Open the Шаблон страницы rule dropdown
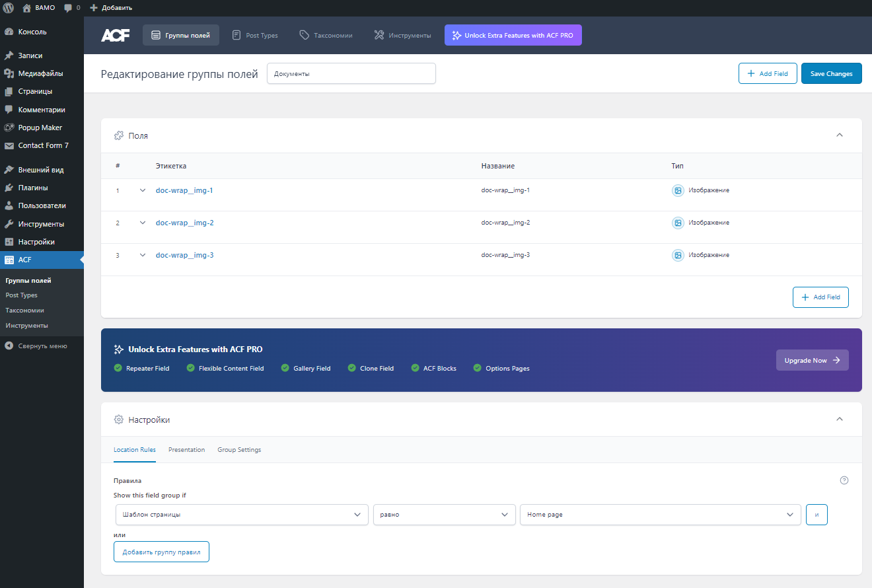The height and width of the screenshot is (588, 872). [x=241, y=515]
